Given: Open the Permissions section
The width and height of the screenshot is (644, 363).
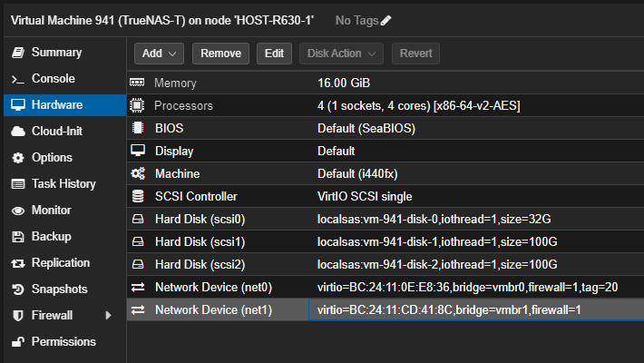Looking at the screenshot, I should pyautogui.click(x=65, y=341).
